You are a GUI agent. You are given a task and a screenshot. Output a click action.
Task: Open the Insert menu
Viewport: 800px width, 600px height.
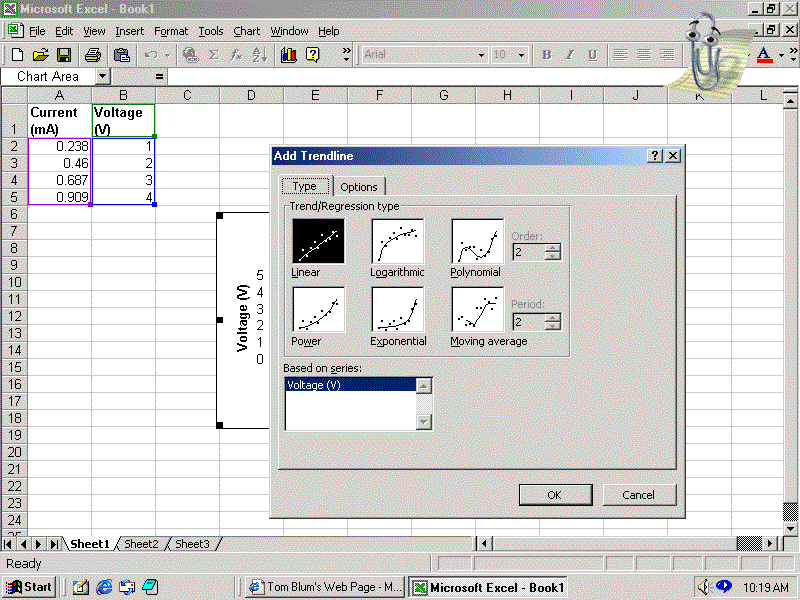click(130, 31)
